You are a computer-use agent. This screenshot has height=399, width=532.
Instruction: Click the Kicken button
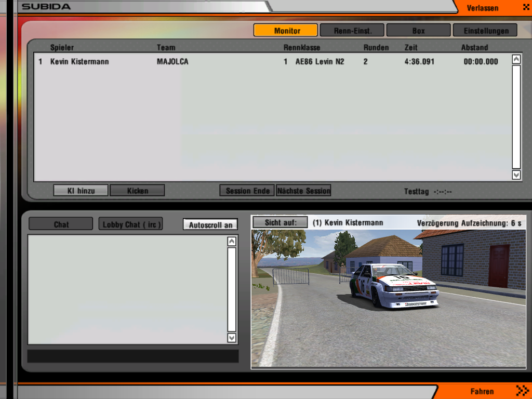(137, 191)
